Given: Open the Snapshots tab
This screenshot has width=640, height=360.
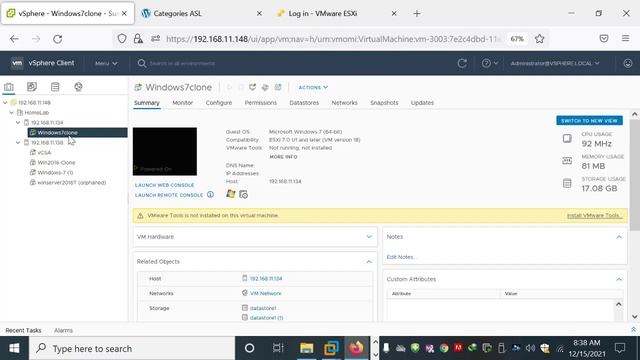Looking at the screenshot, I should (384, 103).
